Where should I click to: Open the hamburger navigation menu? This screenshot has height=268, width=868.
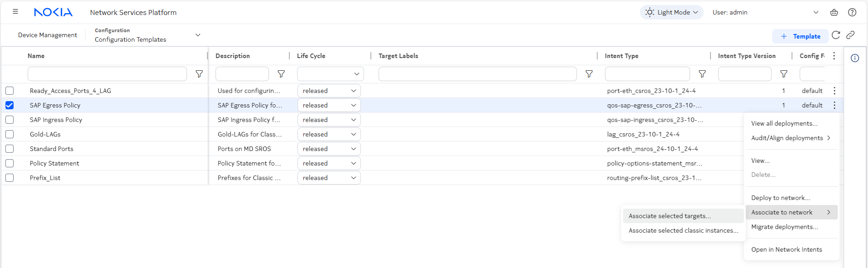point(15,12)
